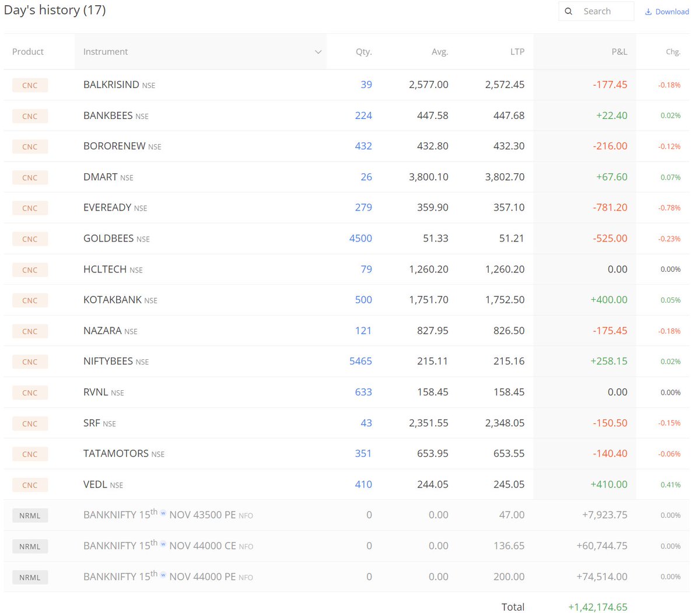Click the Day's history (17) heading
Viewport: 700px width, 613px height.
click(55, 10)
